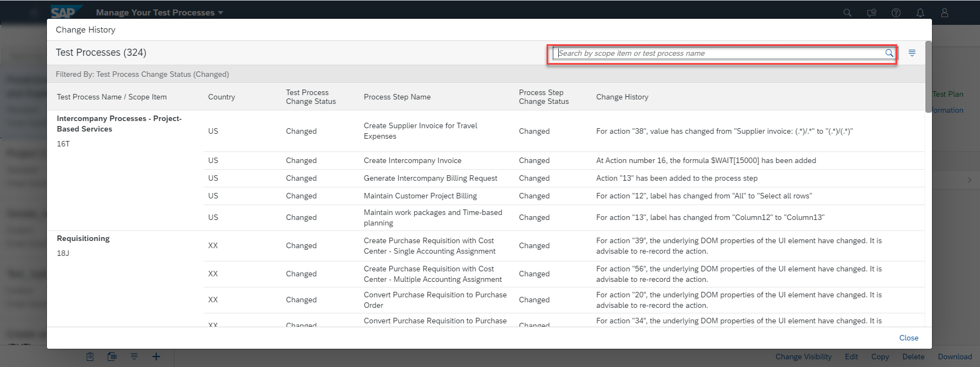Screen dimensions: 980x367
Task: Close the Change History dialog
Action: pos(909,338)
